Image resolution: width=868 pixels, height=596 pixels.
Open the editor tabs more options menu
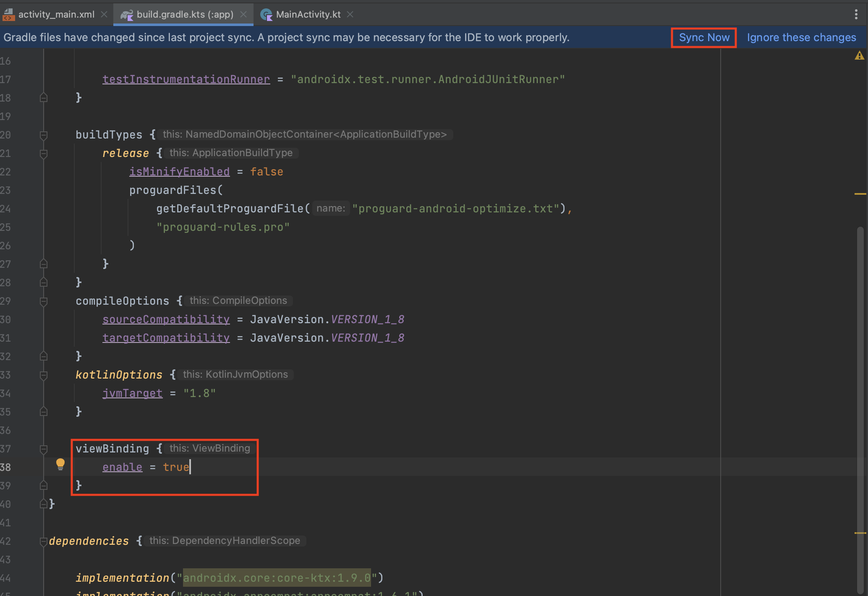pyautogui.click(x=856, y=14)
